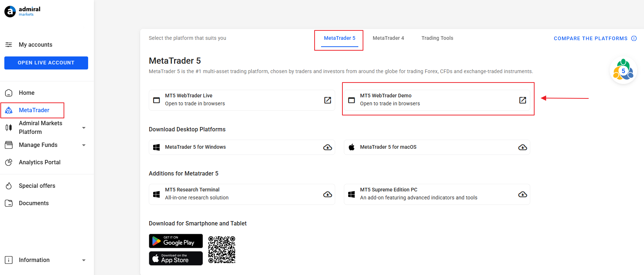Click the Analytics Portal pie chart icon
The height and width of the screenshot is (275, 644).
click(x=9, y=162)
